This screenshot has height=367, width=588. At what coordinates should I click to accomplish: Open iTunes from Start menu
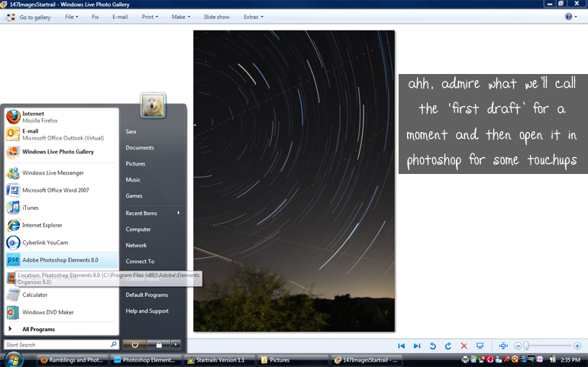coord(62,208)
